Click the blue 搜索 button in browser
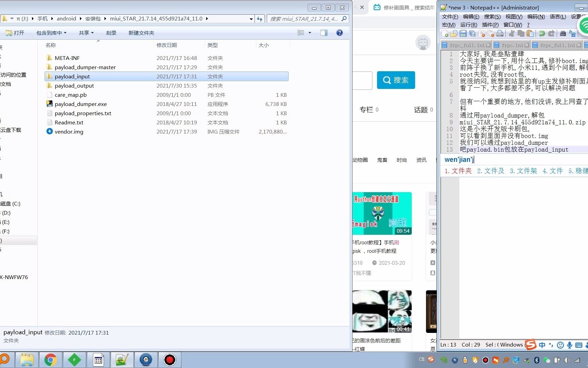Viewport: 588px width, 368px height. coord(396,80)
